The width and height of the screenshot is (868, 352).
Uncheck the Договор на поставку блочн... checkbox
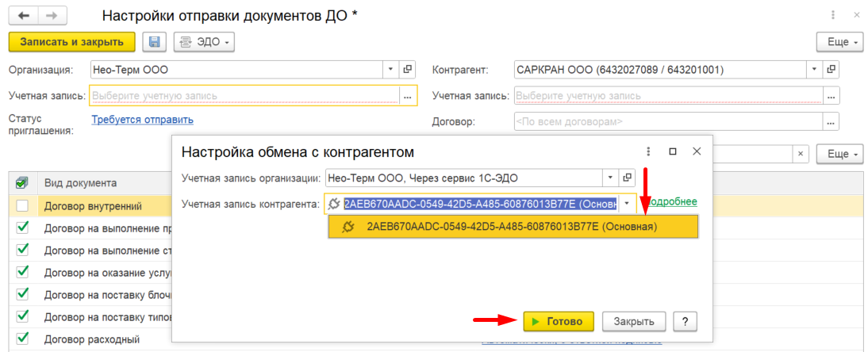pos(22,294)
